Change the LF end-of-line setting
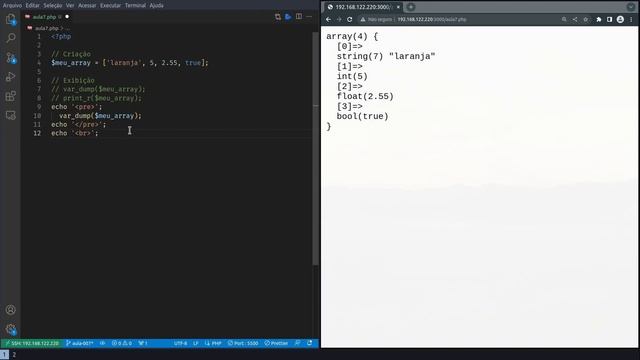The image size is (640, 360). click(196, 343)
